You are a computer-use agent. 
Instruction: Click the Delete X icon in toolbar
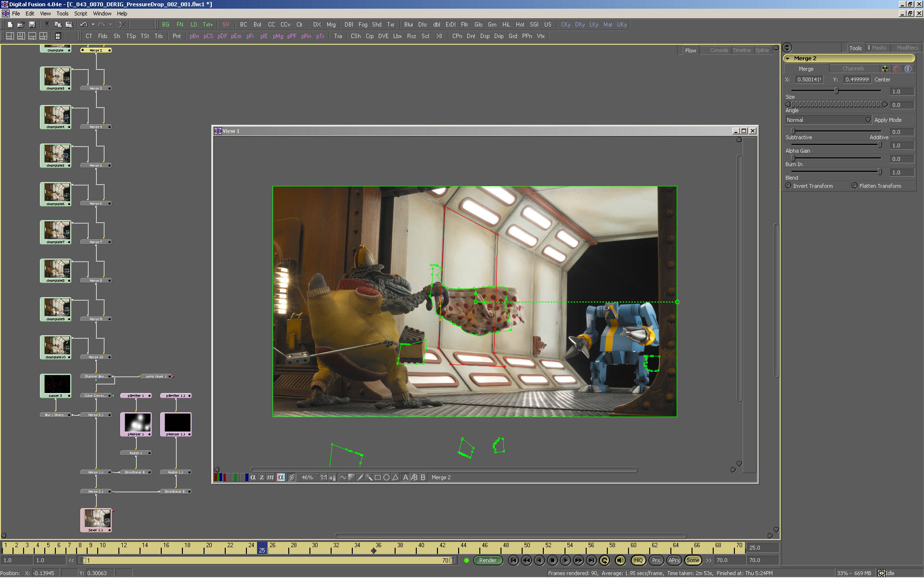(122, 25)
